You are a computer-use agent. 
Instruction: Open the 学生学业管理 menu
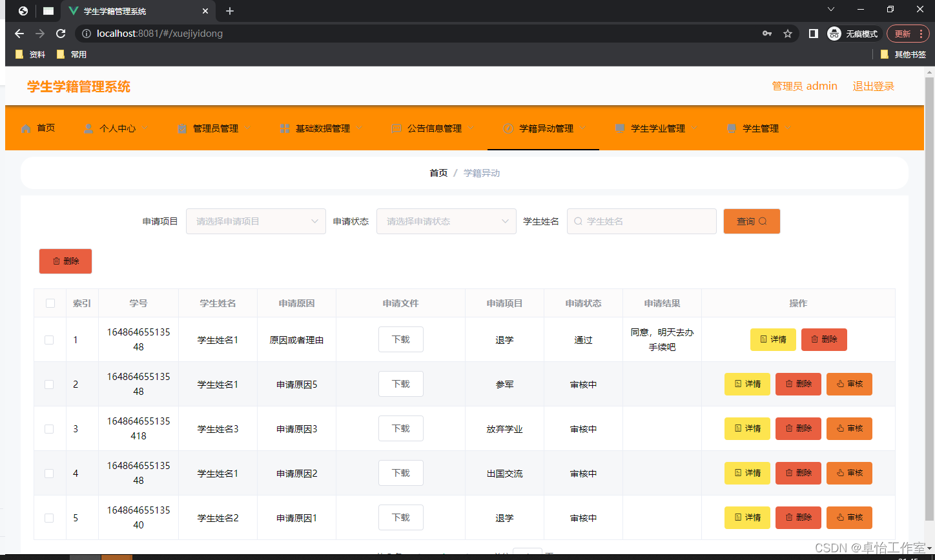coord(657,128)
